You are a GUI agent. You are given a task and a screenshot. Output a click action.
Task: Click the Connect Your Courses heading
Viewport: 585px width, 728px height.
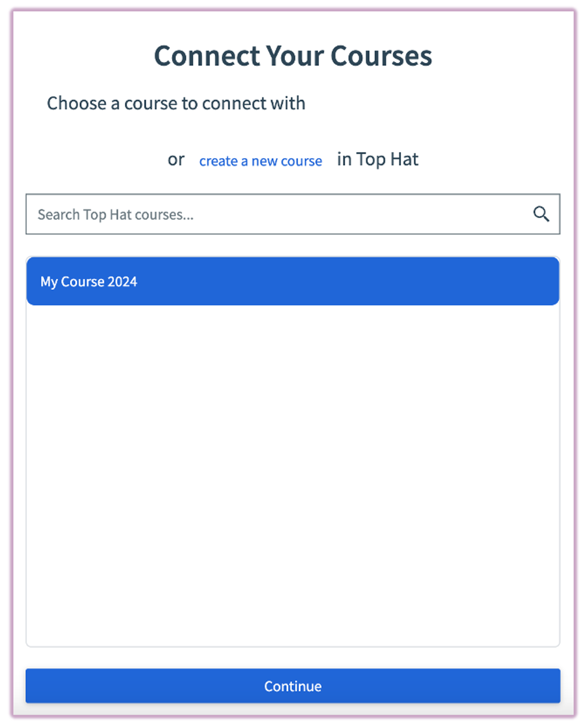click(292, 56)
